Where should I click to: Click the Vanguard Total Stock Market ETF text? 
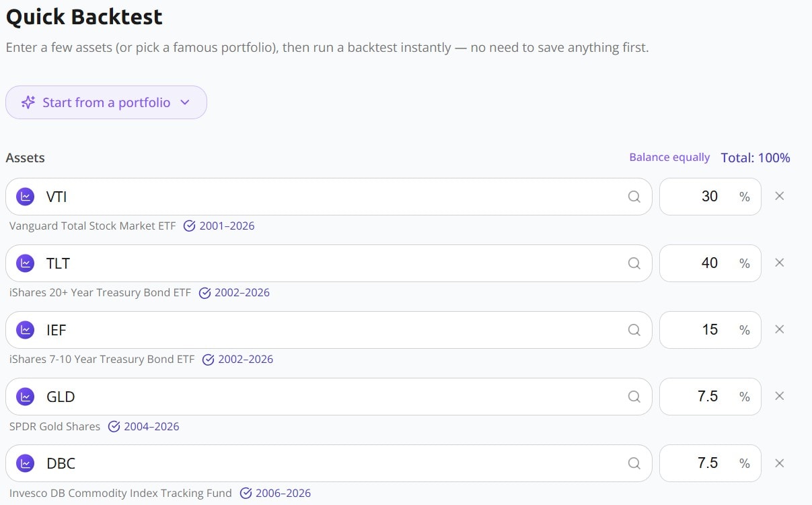(92, 226)
